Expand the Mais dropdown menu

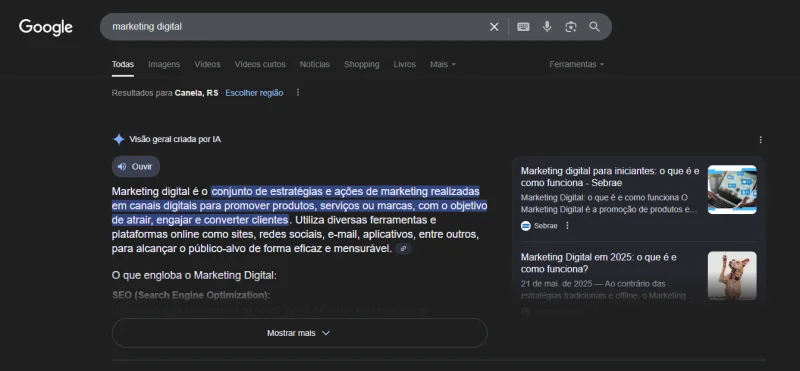click(443, 64)
